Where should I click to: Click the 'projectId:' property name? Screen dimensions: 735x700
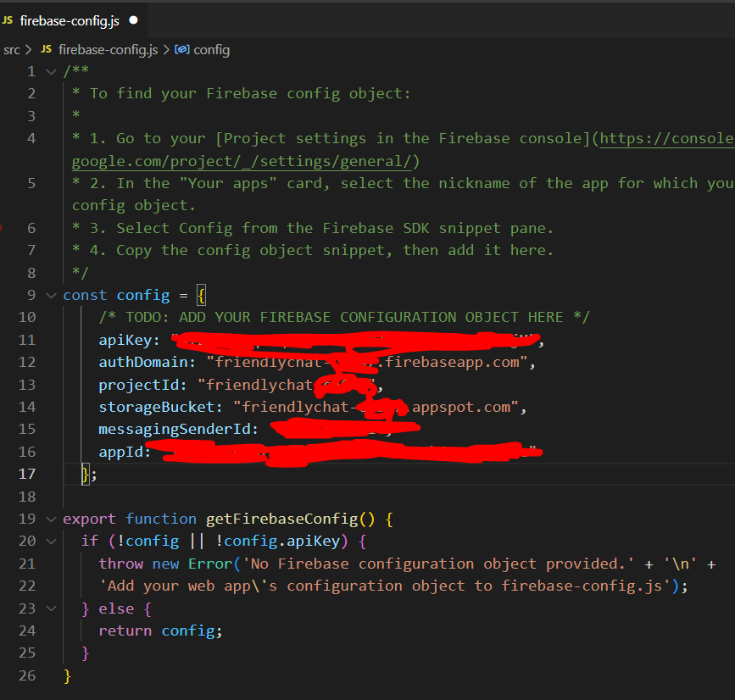tap(142, 385)
